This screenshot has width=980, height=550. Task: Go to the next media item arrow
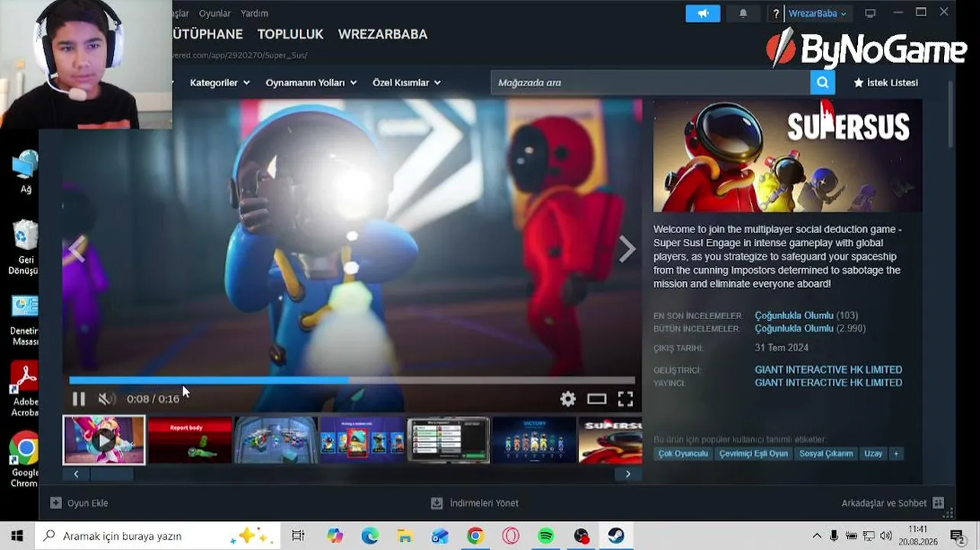pyautogui.click(x=627, y=249)
